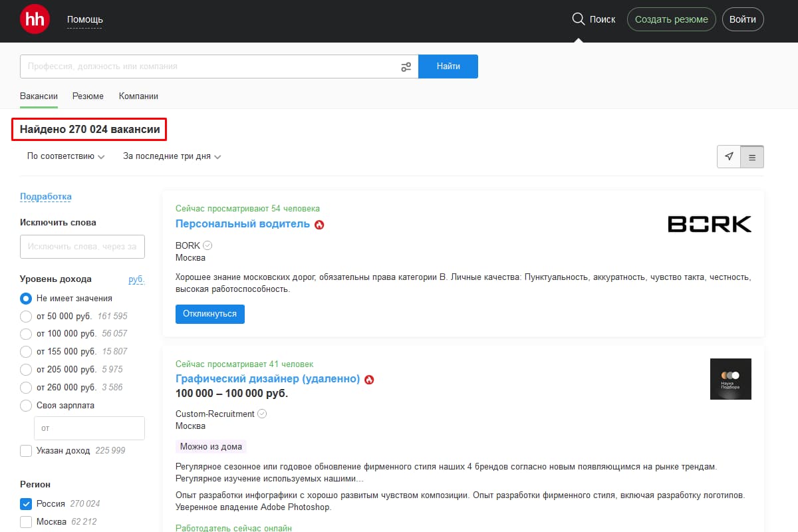
Task: Open За последние три дня dropdown
Action: coord(172,157)
